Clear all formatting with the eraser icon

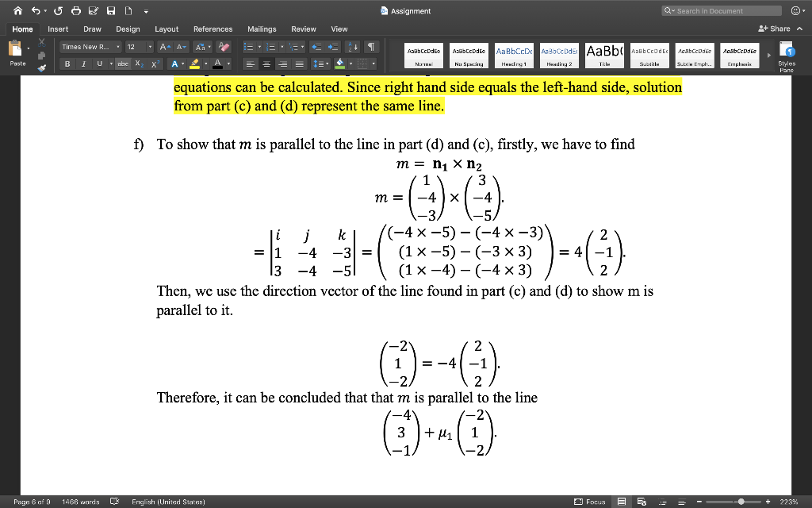point(224,47)
